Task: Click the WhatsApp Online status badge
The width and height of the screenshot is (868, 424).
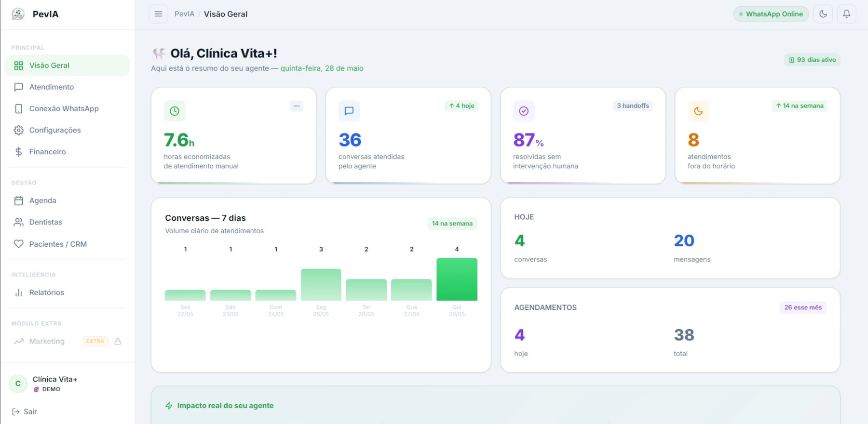Action: tap(771, 14)
